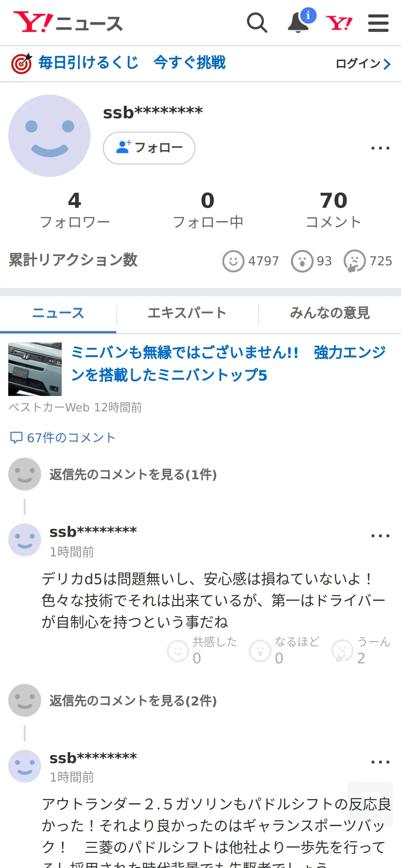Open the search magnifier icon
This screenshot has height=868, width=401.
pyautogui.click(x=257, y=23)
